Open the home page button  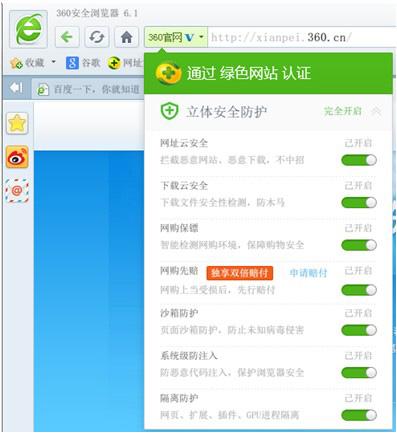126,37
